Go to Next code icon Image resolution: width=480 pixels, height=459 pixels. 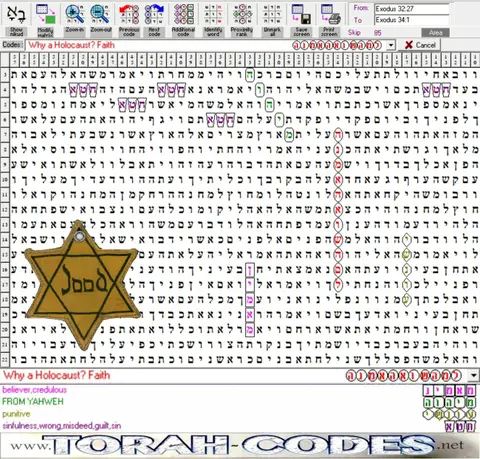154,14
